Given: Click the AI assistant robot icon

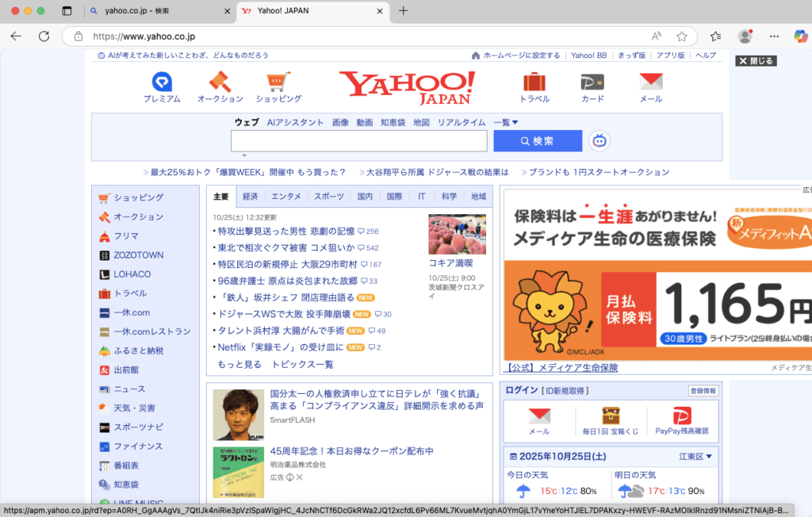Looking at the screenshot, I should click(599, 141).
